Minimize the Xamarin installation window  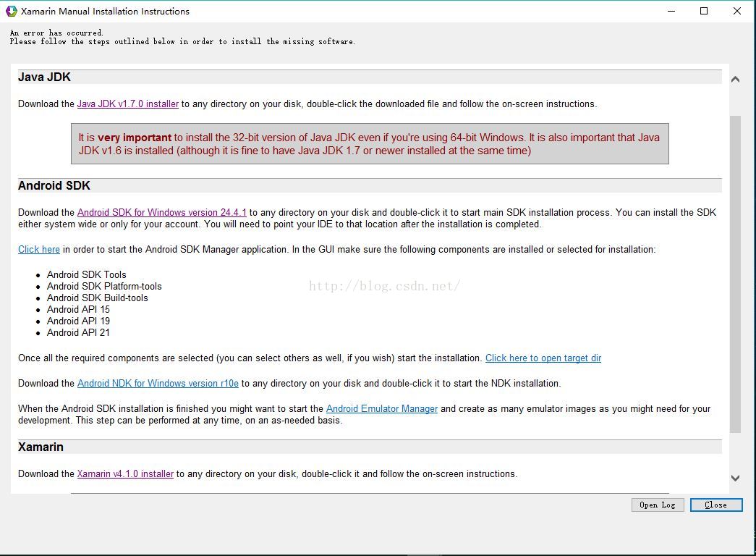671,11
